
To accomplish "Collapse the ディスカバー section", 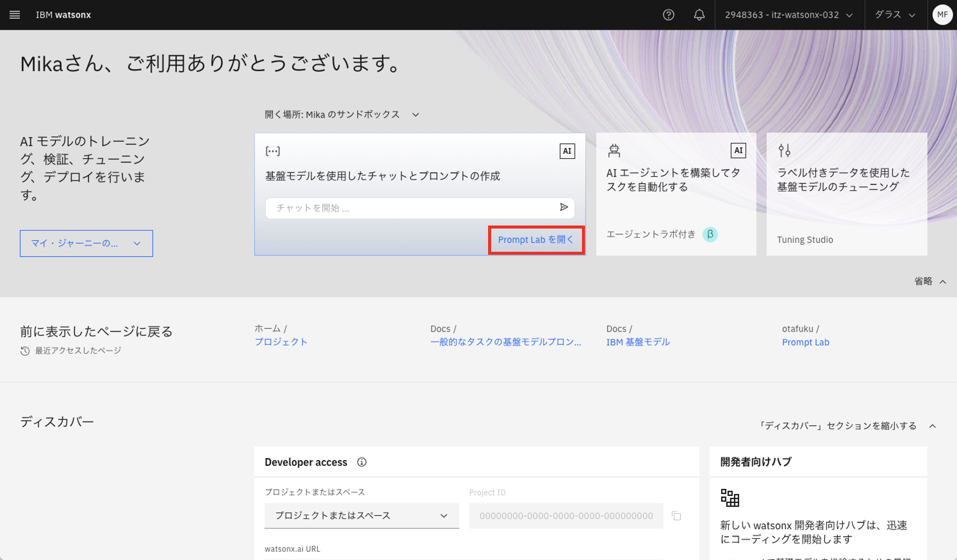I will [x=847, y=426].
